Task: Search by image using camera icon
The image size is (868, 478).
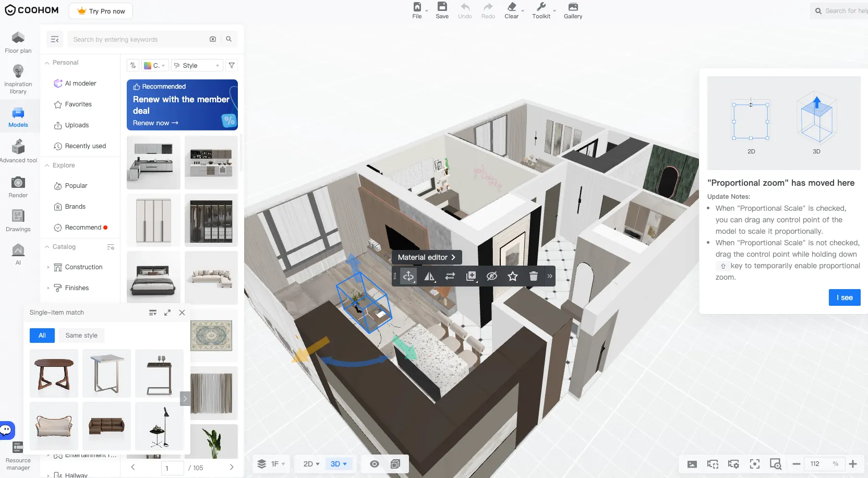Action: (213, 39)
